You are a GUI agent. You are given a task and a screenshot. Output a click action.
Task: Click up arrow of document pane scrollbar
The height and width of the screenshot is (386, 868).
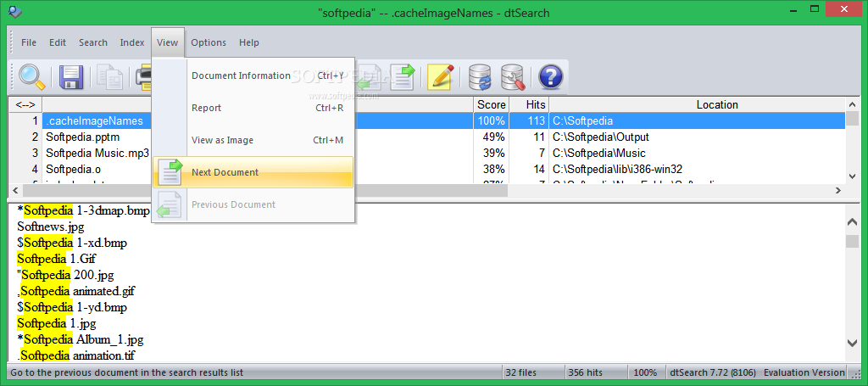[853, 222]
